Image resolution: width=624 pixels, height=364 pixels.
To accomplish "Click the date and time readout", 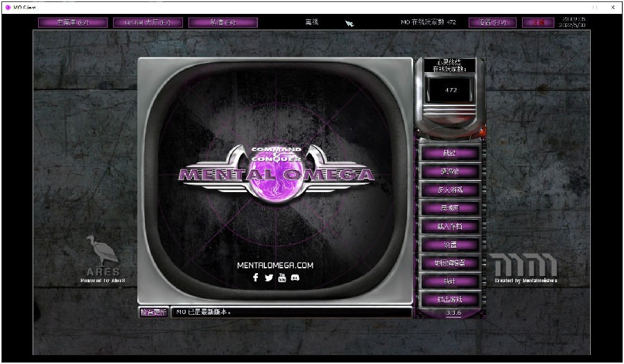I will pos(572,22).
